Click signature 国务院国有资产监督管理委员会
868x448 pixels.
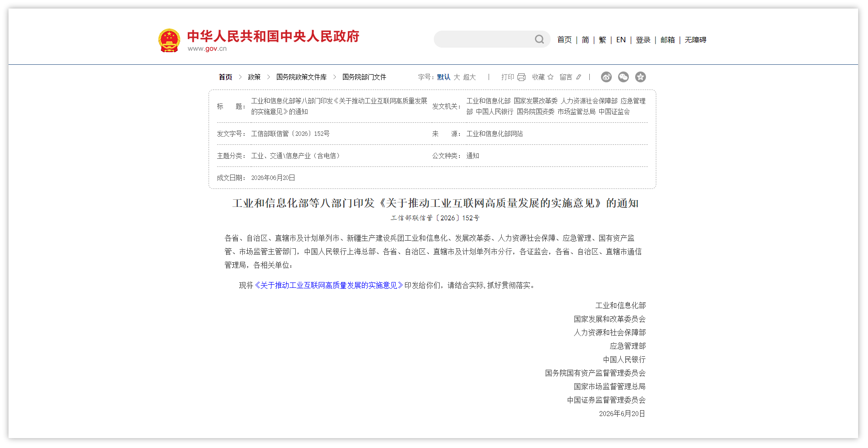click(x=595, y=373)
